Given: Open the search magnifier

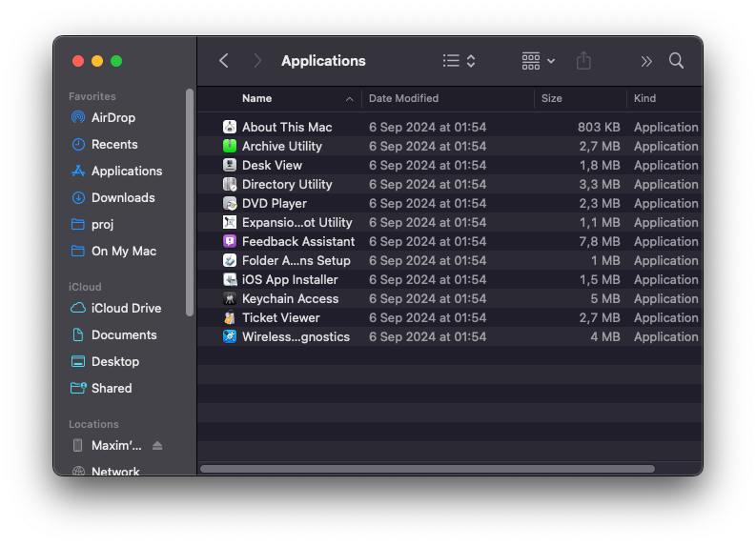Looking at the screenshot, I should coord(676,61).
